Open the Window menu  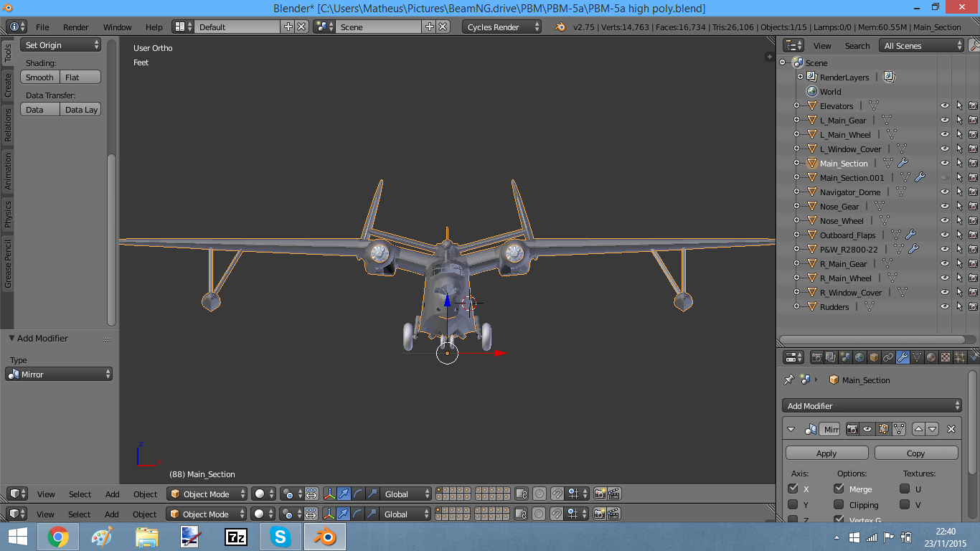[117, 27]
